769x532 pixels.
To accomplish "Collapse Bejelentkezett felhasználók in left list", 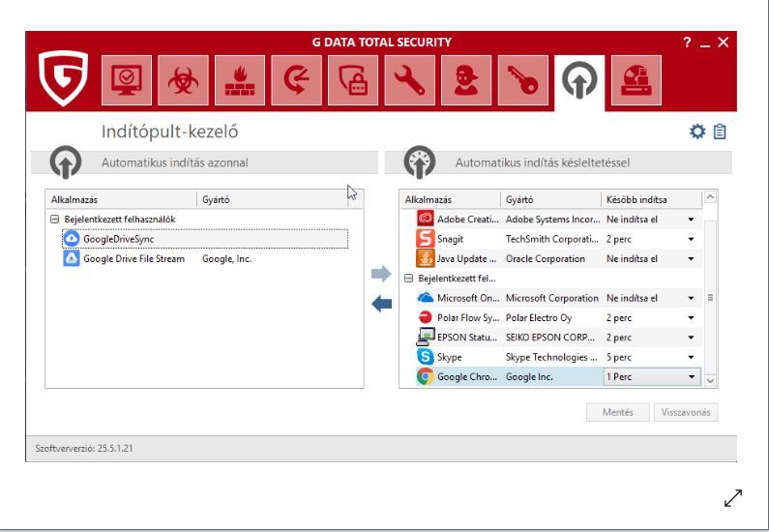I will click(54, 220).
